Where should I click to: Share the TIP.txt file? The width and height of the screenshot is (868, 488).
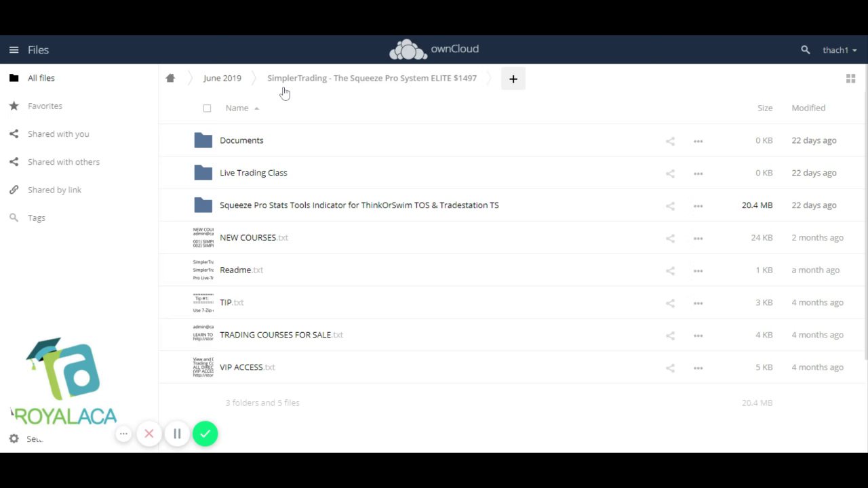tap(670, 303)
